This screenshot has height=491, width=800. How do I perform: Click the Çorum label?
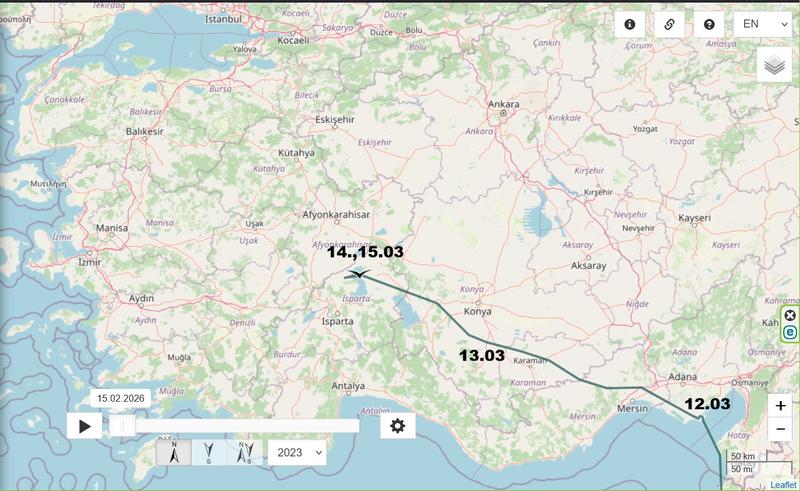[639, 45]
